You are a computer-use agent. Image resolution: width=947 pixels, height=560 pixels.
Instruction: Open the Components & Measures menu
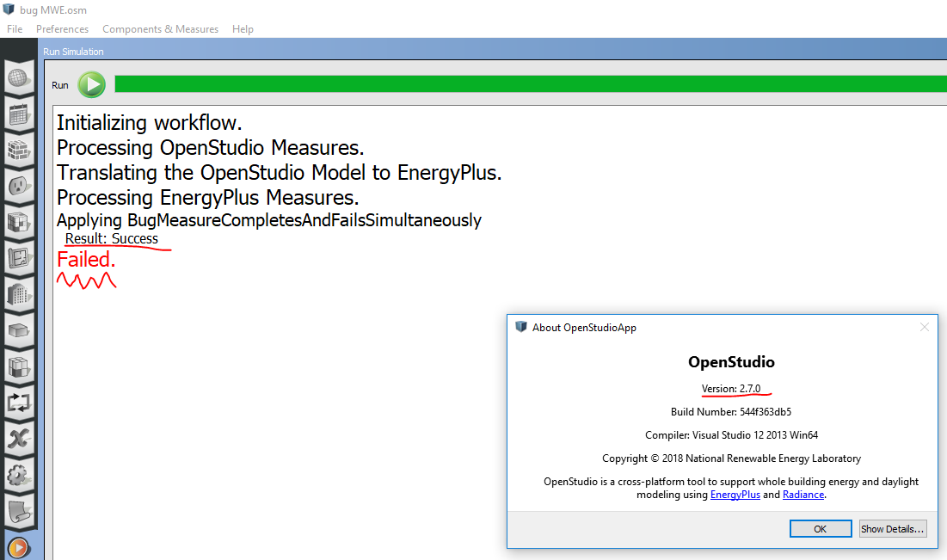point(160,28)
